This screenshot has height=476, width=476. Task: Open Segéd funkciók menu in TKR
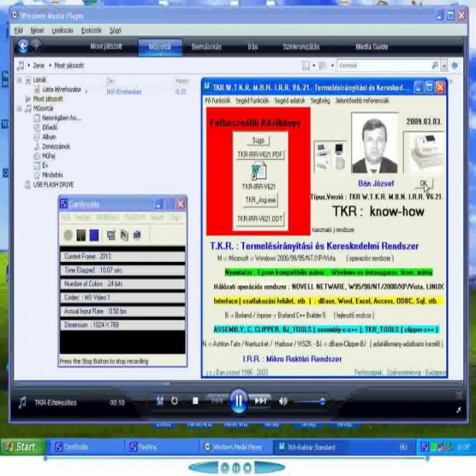coord(252,100)
